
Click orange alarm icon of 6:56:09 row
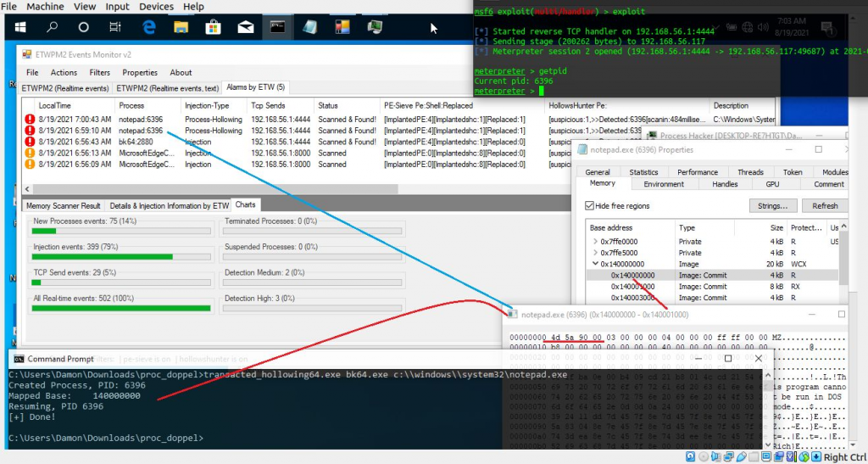click(30, 165)
